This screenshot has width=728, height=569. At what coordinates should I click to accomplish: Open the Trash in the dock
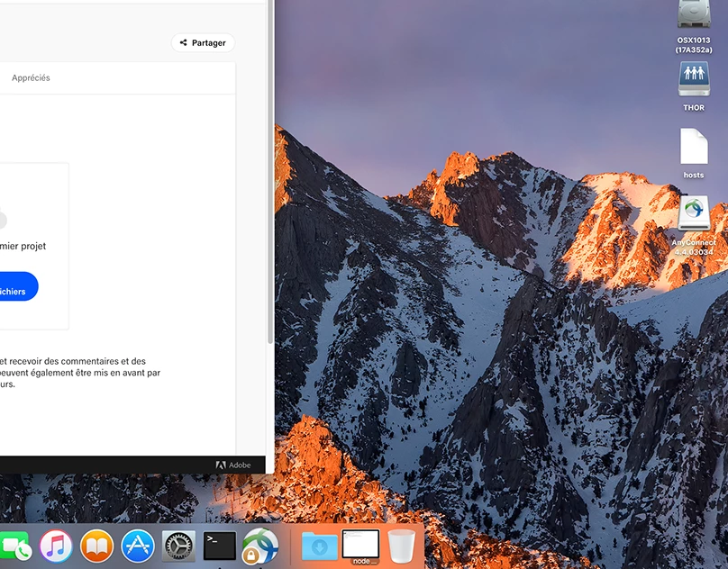click(x=402, y=546)
